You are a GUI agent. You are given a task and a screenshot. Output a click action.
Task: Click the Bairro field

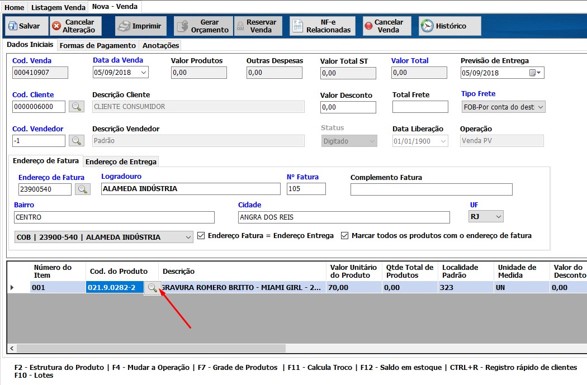coord(114,217)
